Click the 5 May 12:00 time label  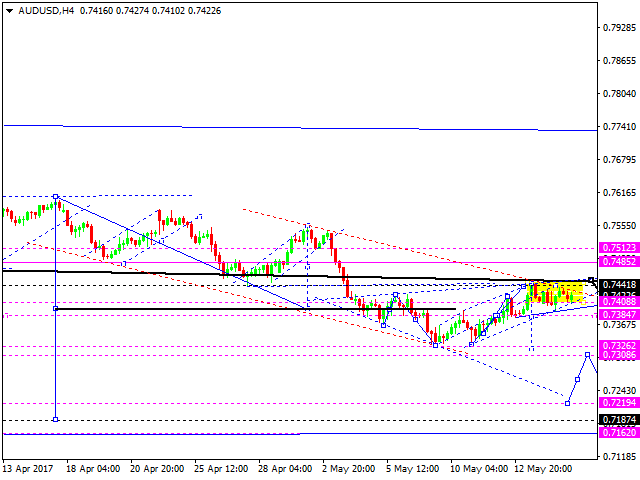(x=413, y=469)
